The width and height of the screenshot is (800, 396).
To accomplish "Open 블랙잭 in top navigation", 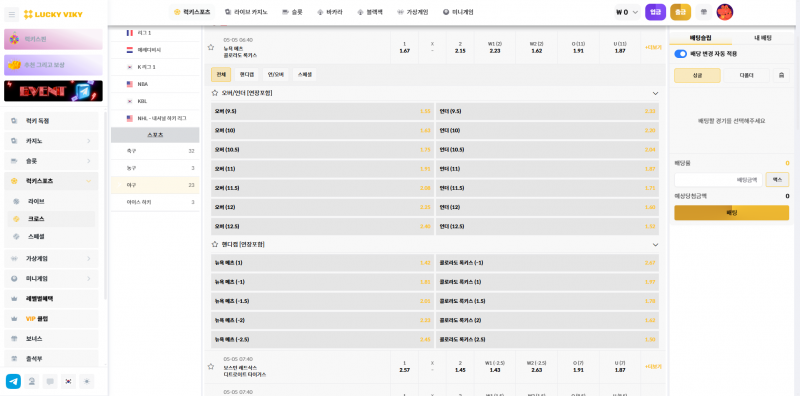I will pos(371,12).
